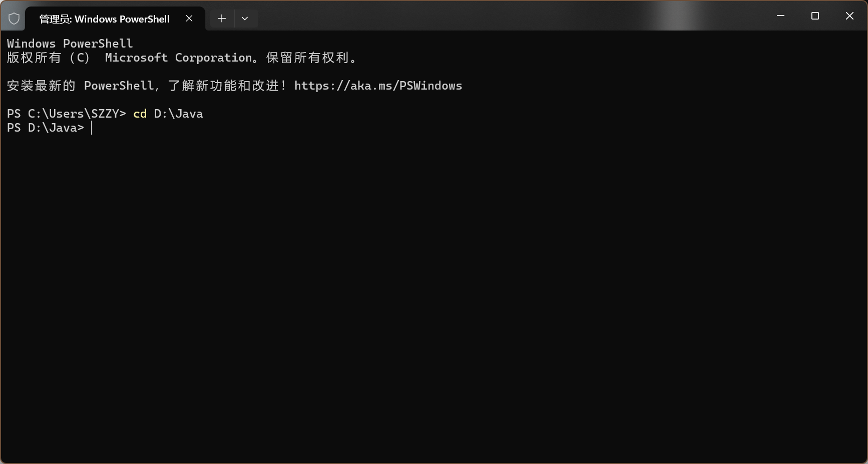
Task: Click the cd D:\Java command text
Action: tap(168, 114)
